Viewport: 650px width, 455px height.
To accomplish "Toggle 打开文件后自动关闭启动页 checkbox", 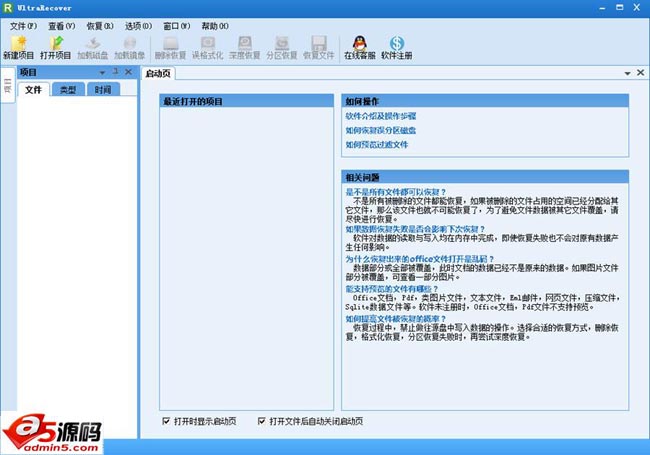I will pos(262,421).
